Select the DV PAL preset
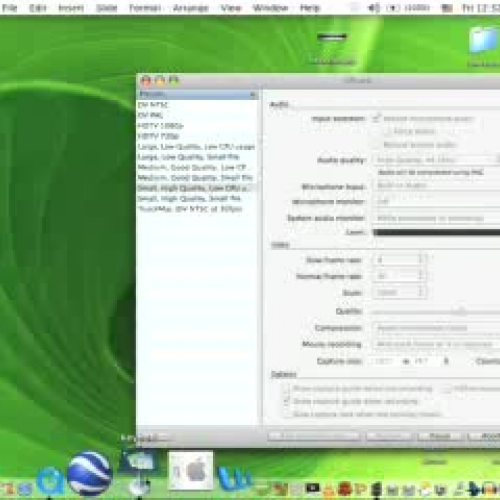 tap(197, 115)
